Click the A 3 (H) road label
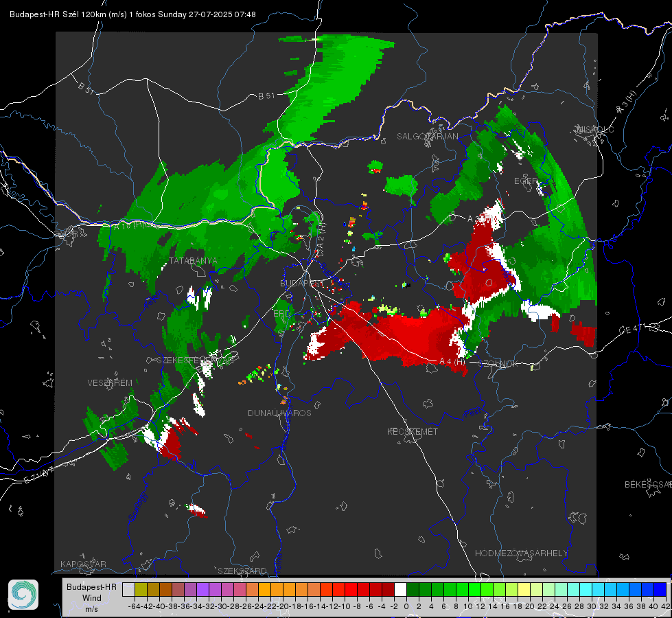 (x=627, y=102)
